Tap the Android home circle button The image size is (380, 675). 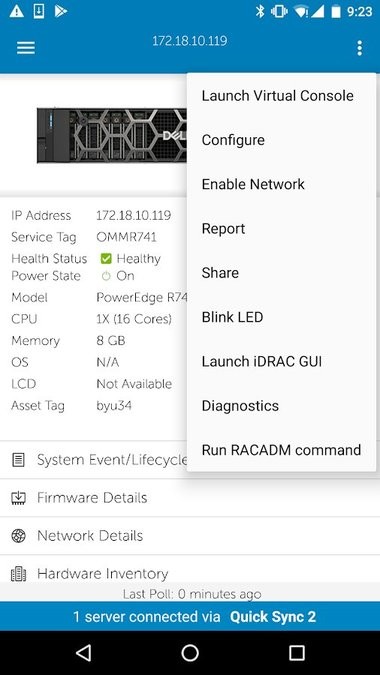click(x=190, y=653)
